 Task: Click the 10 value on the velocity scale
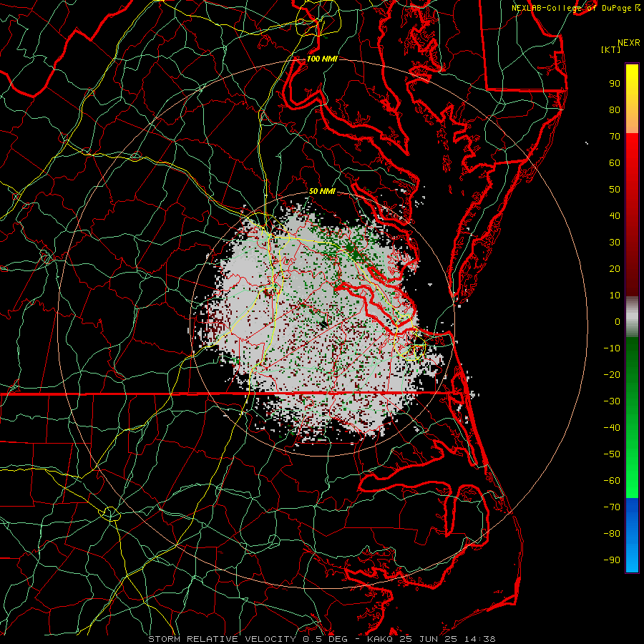point(615,296)
